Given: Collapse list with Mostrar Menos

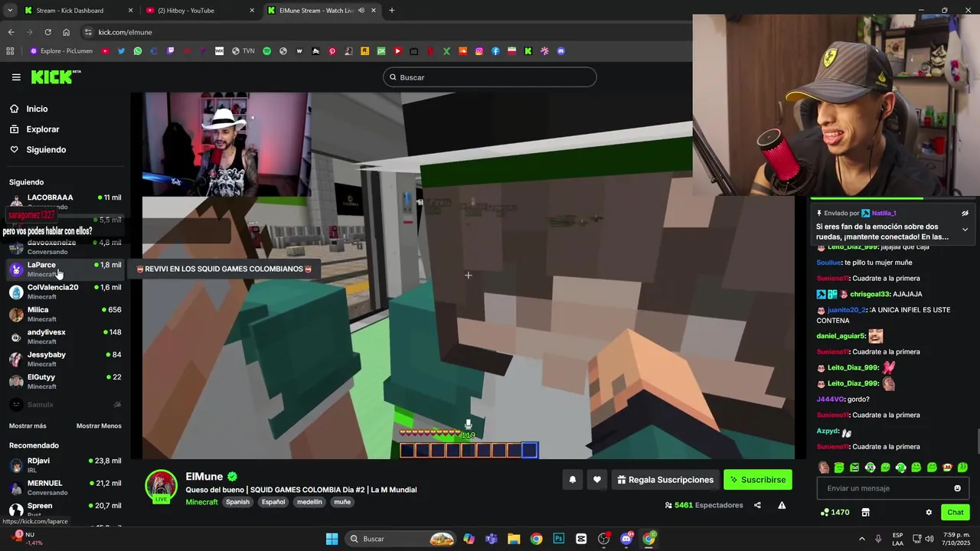Looking at the screenshot, I should click(x=99, y=425).
